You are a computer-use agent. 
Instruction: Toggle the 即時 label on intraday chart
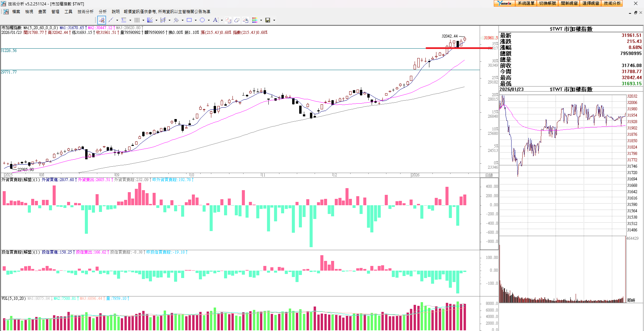pyautogui.click(x=631, y=300)
